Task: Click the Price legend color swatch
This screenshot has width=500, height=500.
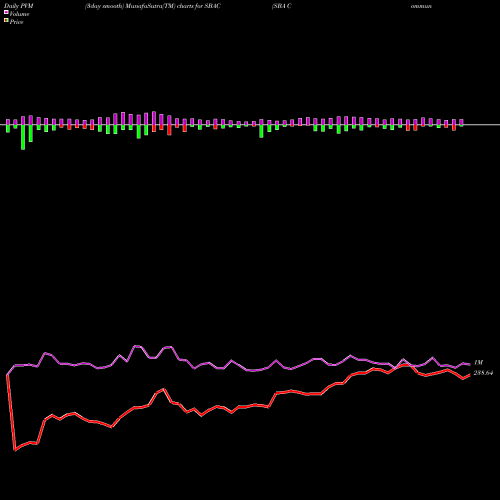Action: coord(6,21)
